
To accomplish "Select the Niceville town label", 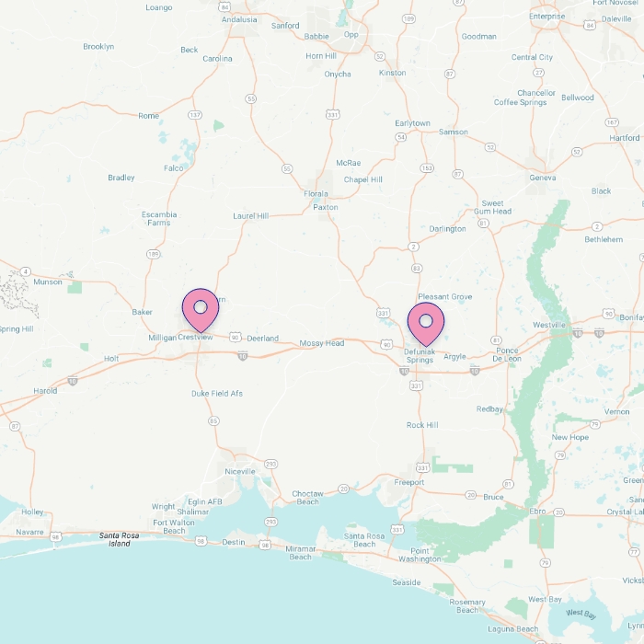I will (240, 471).
